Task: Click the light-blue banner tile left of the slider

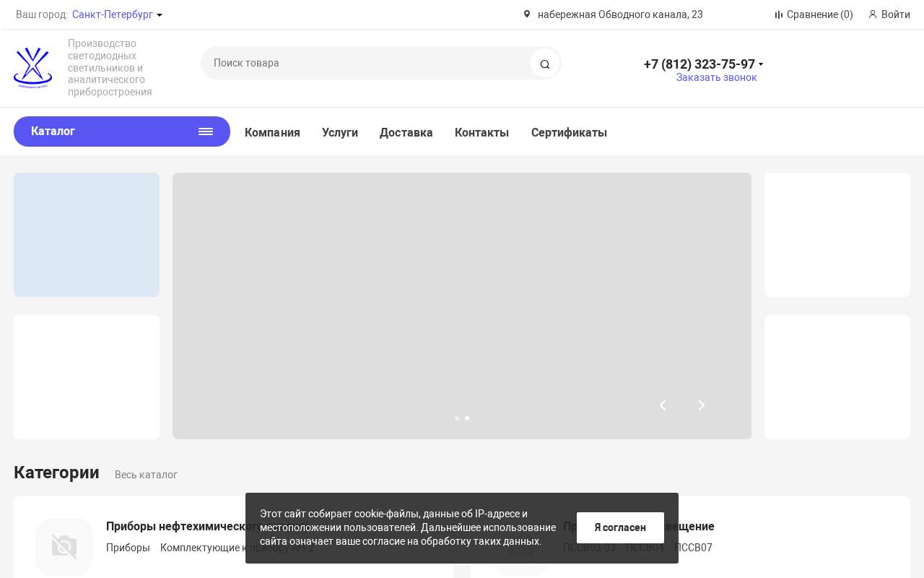Action: [x=87, y=235]
